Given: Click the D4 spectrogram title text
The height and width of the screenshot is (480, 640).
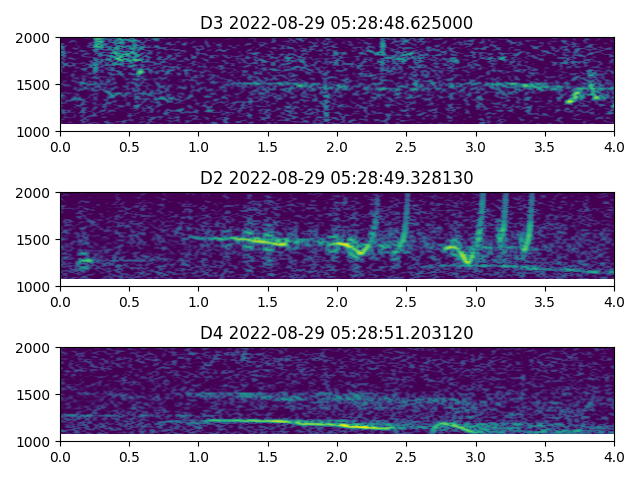Looking at the screenshot, I should tap(337, 333).
